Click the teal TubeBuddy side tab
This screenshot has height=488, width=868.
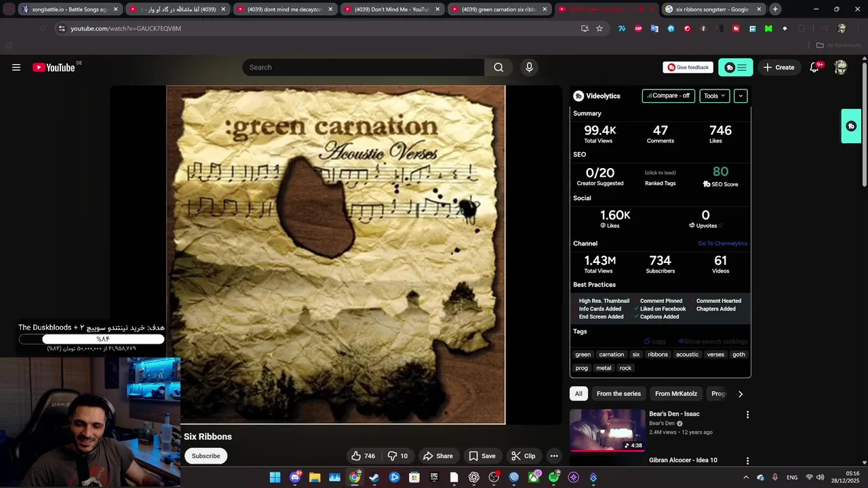pos(851,126)
